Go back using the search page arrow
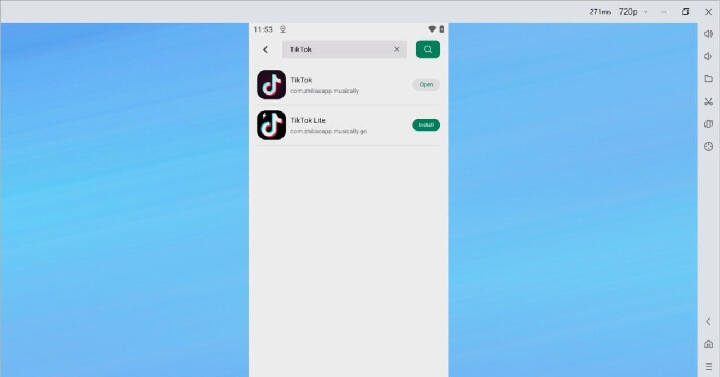 265,49
